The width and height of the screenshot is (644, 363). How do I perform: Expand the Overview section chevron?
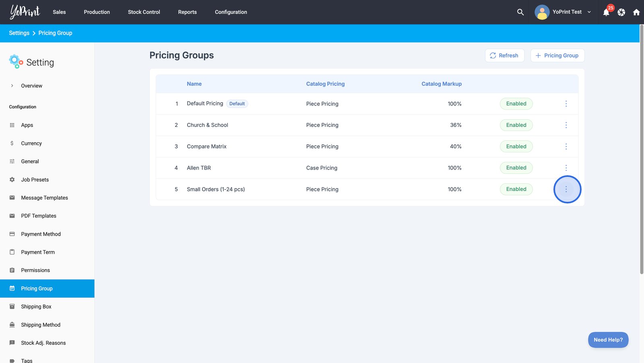12,86
